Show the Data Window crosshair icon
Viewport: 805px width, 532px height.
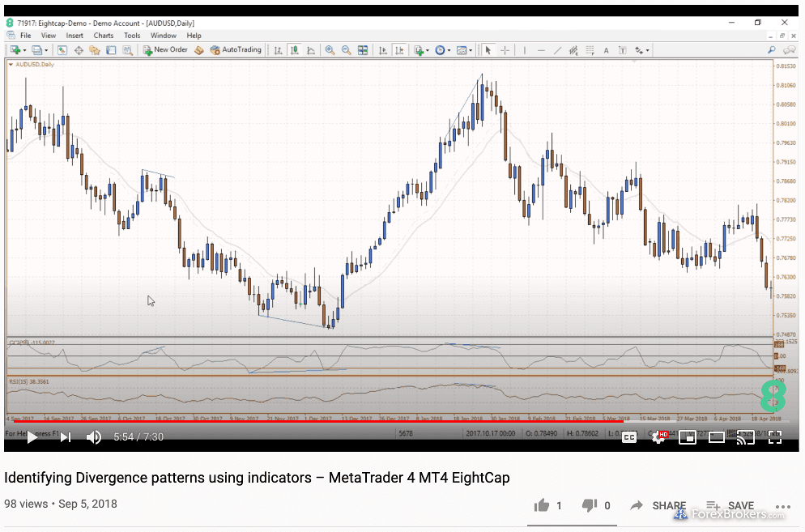pos(79,50)
